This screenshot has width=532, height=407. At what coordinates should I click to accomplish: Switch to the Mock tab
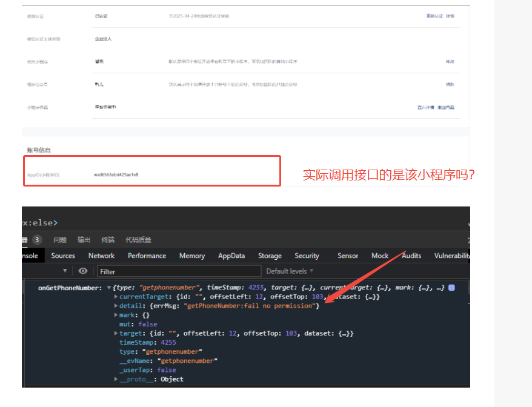380,256
